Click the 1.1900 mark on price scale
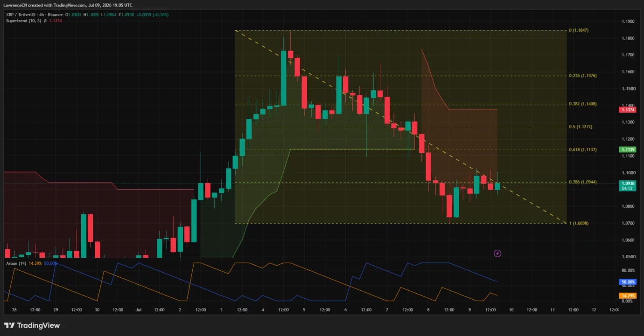Viewport: 644px width, 336px height. (x=628, y=21)
